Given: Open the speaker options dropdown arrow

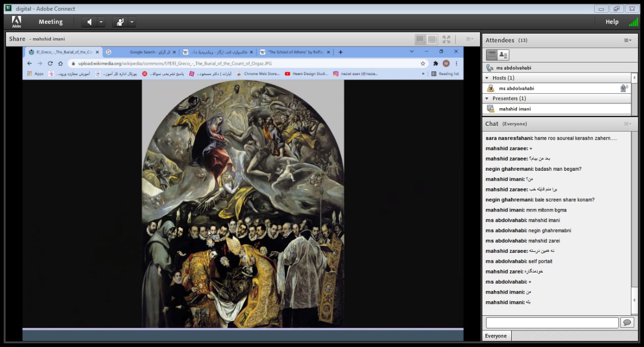Looking at the screenshot, I should 101,22.
